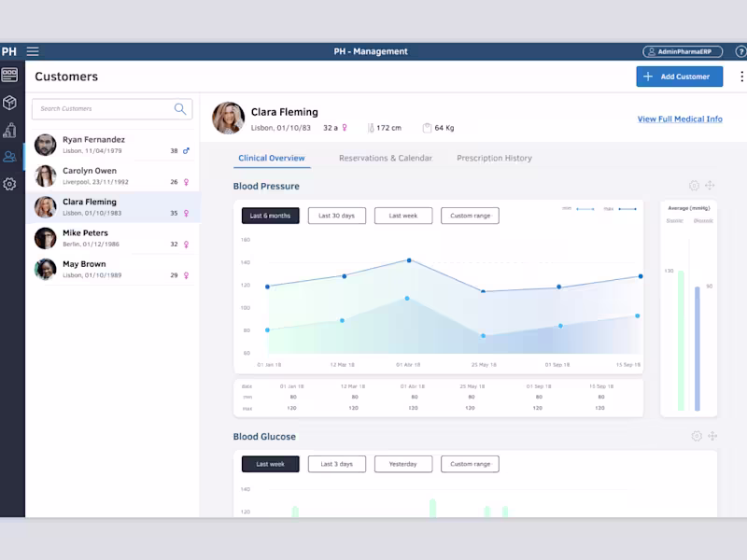Viewport: 747px width, 560px height.
Task: Open the hamburger navigation menu
Action: [x=33, y=51]
